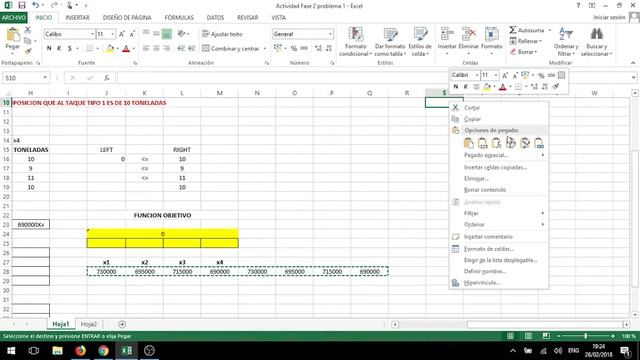
Task: Increase font size with the large A icon
Action: [122, 34]
